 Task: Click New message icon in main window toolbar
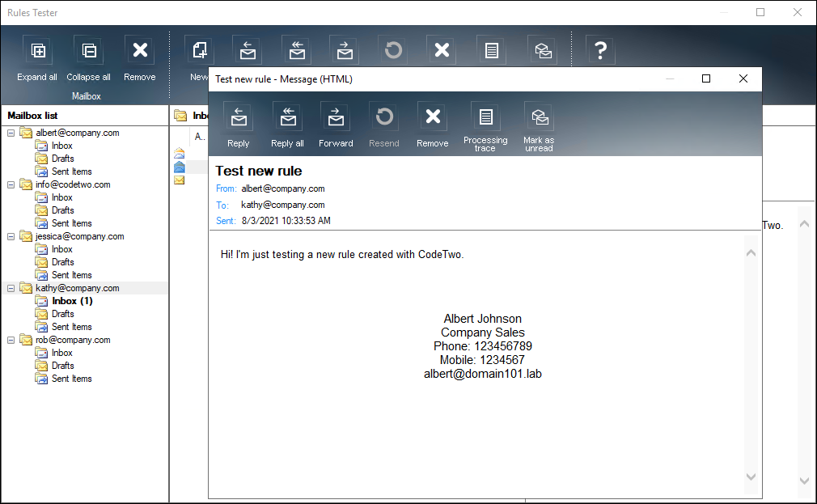click(x=200, y=50)
